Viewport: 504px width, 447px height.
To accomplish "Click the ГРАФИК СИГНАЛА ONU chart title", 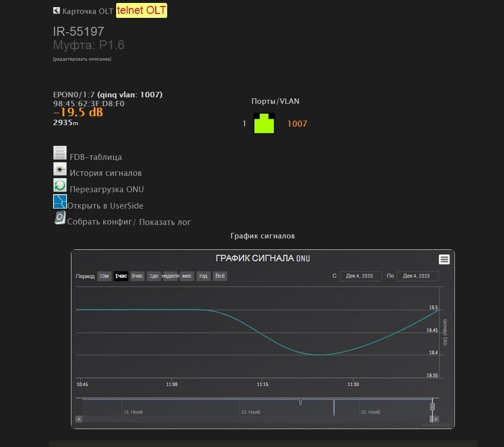I will (263, 258).
